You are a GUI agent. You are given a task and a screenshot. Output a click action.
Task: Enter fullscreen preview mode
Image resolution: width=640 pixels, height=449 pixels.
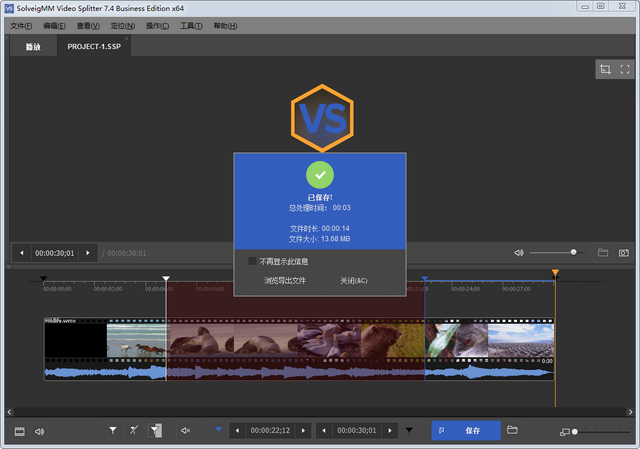[x=624, y=69]
